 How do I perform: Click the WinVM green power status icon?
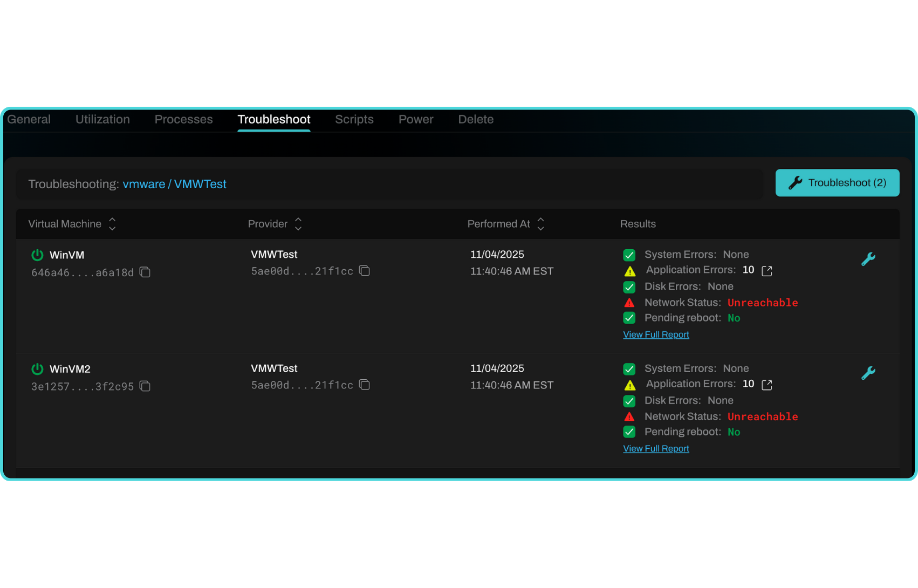pos(37,255)
